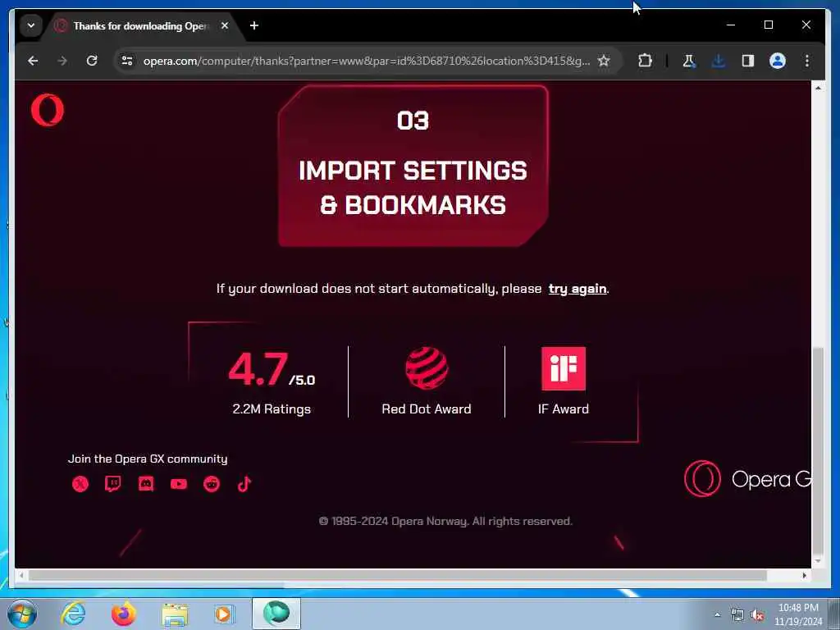The image size is (840, 630).
Task: Click the vertical scrollbar thumb
Action: pos(818,453)
